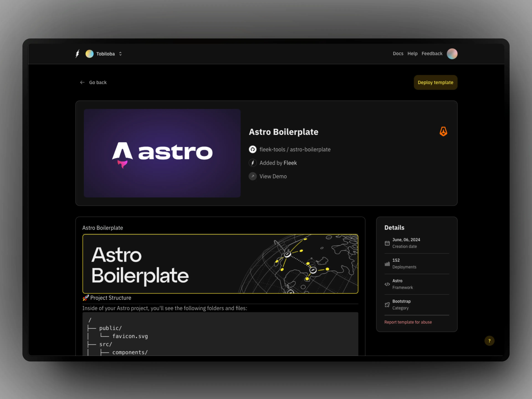The image size is (532, 399).
Task: Click the rocket emoji by Project Structure
Action: tap(86, 298)
